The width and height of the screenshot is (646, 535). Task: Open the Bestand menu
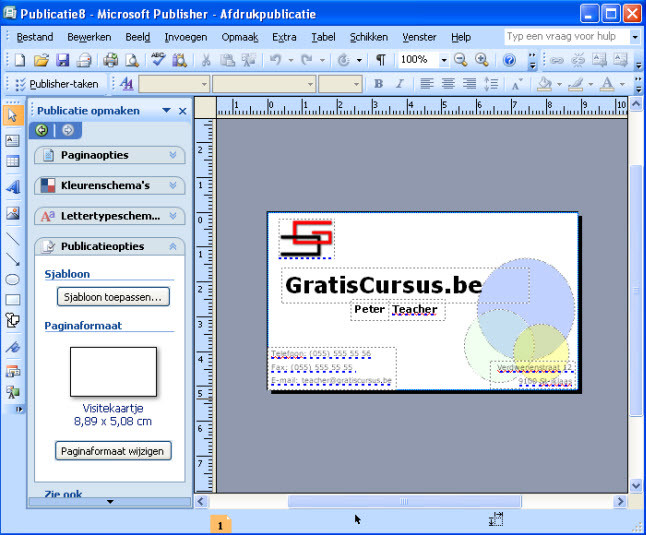tap(35, 37)
